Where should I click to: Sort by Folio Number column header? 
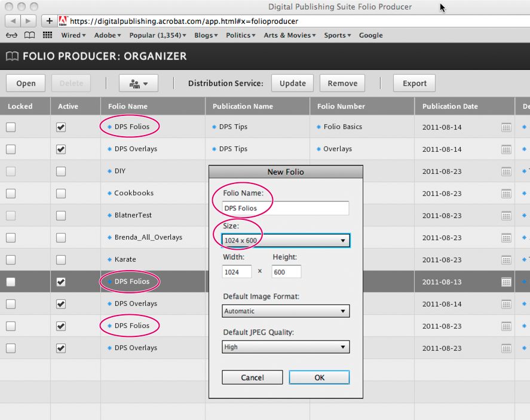click(362, 106)
